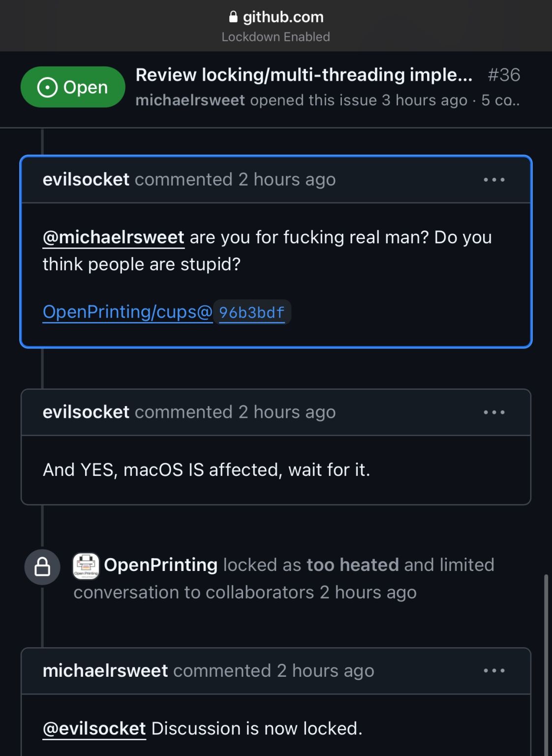Open options menu on second evilsocket comment
The image size is (552, 756).
[x=494, y=412]
